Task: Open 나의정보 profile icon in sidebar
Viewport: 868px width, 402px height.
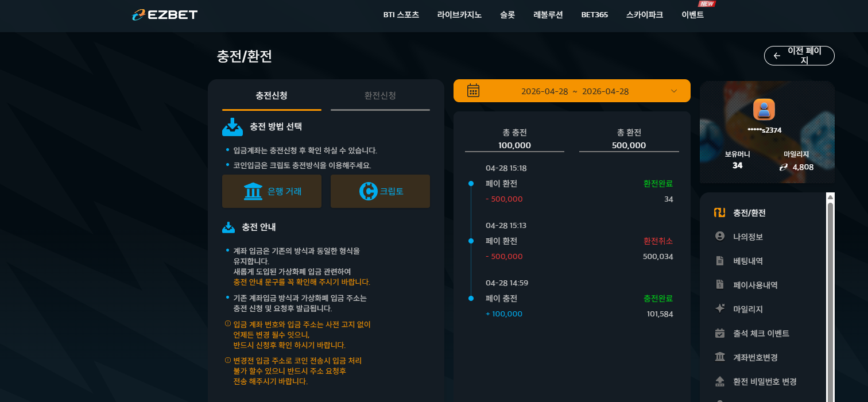Action: 720,236
